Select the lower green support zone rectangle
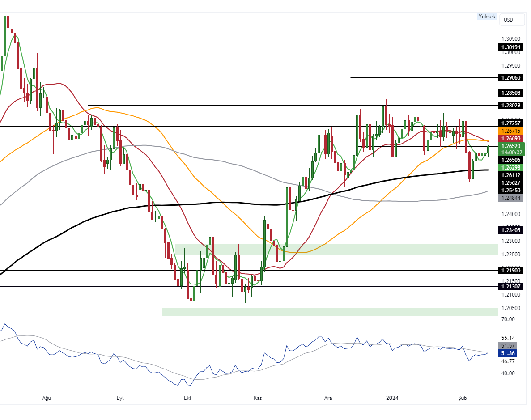This screenshot has width=531, height=420. [x=330, y=312]
